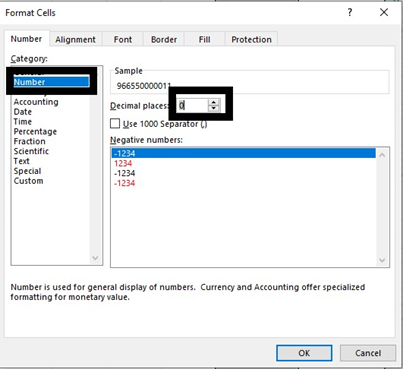
Task: Dismiss dialog with Cancel button
Action: click(x=368, y=353)
